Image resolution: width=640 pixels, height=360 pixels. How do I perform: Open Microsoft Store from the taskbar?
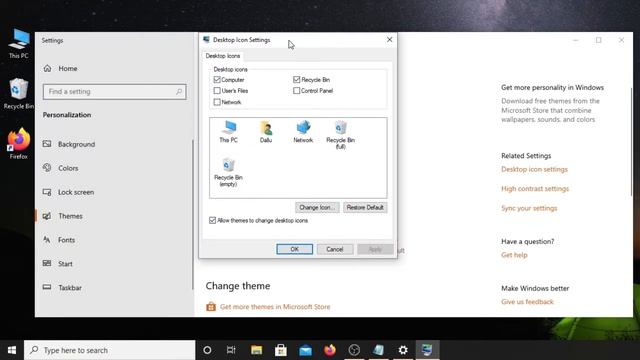(281, 350)
